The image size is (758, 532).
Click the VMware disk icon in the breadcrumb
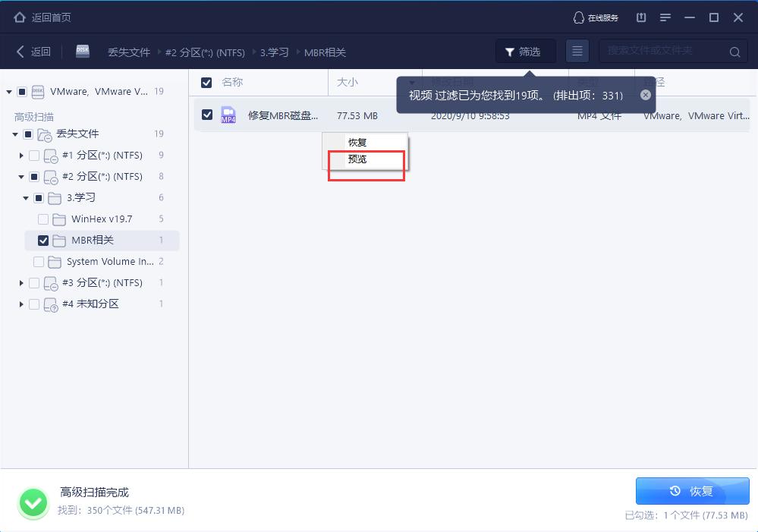coord(82,52)
